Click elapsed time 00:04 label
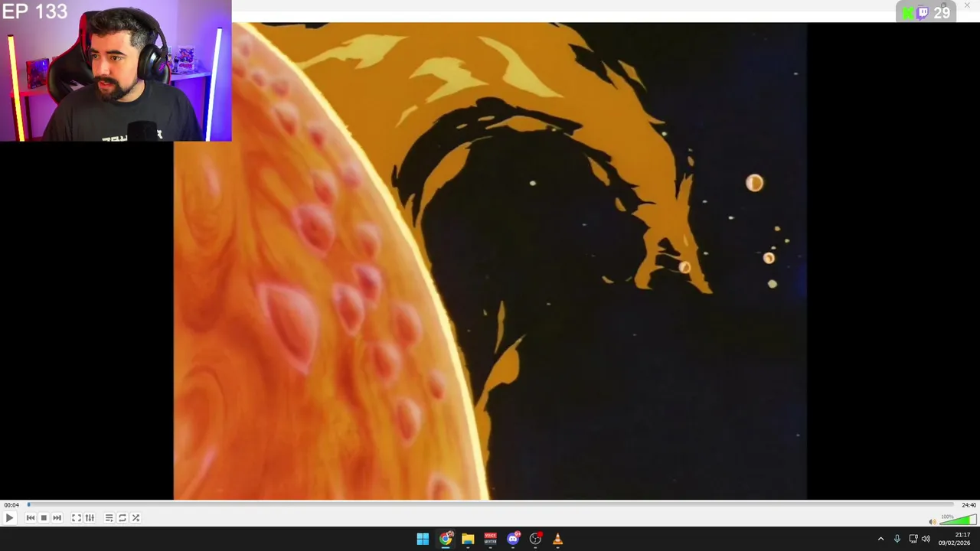The width and height of the screenshot is (980, 551). [x=11, y=505]
